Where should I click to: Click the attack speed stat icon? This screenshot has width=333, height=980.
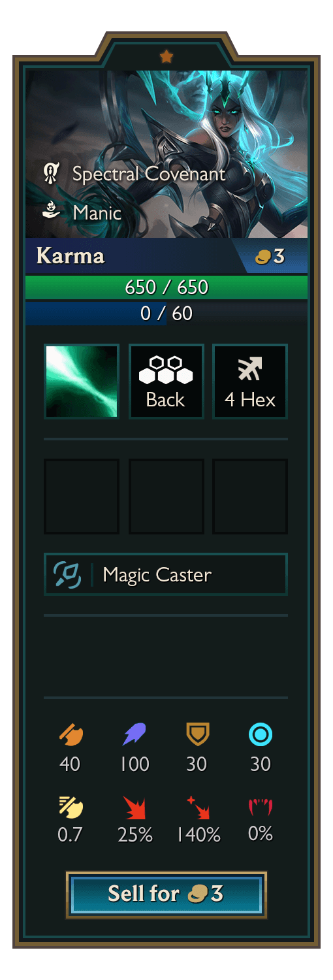pyautogui.click(x=71, y=808)
